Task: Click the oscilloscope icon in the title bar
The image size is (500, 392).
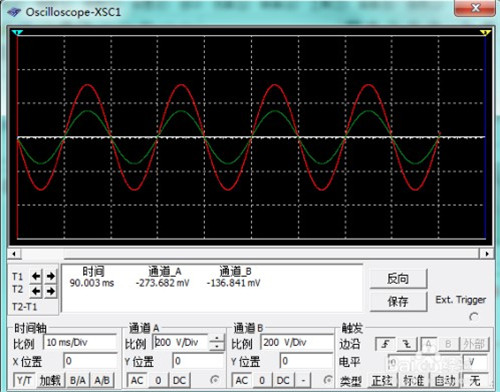Action: point(14,13)
